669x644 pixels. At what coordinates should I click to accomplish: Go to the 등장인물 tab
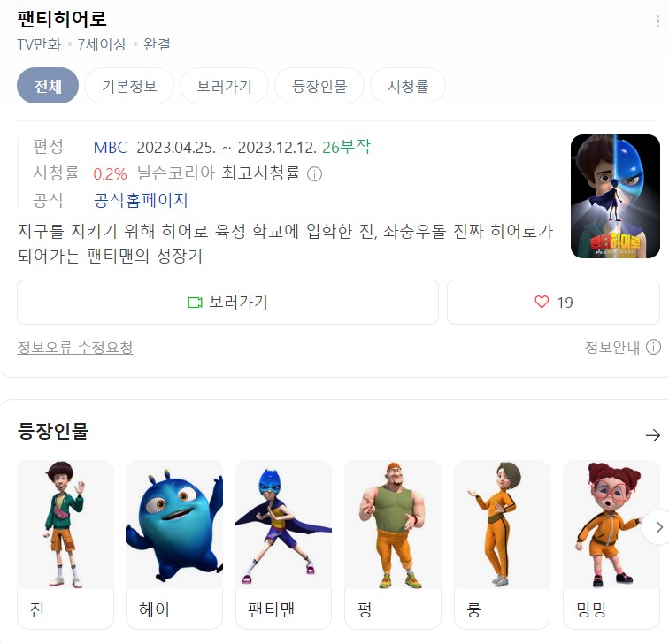coord(319,86)
